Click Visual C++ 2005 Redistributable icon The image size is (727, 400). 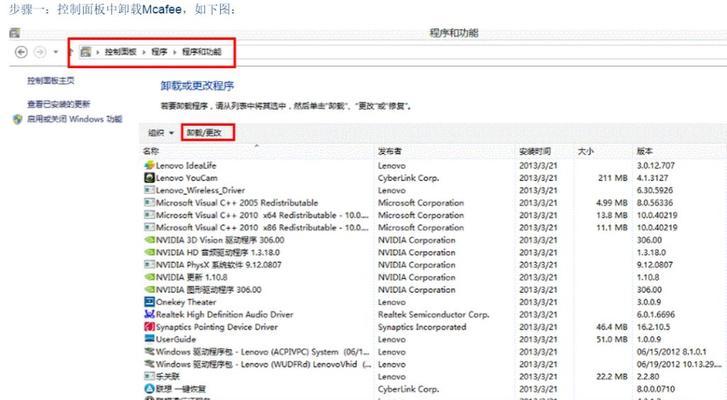149,203
